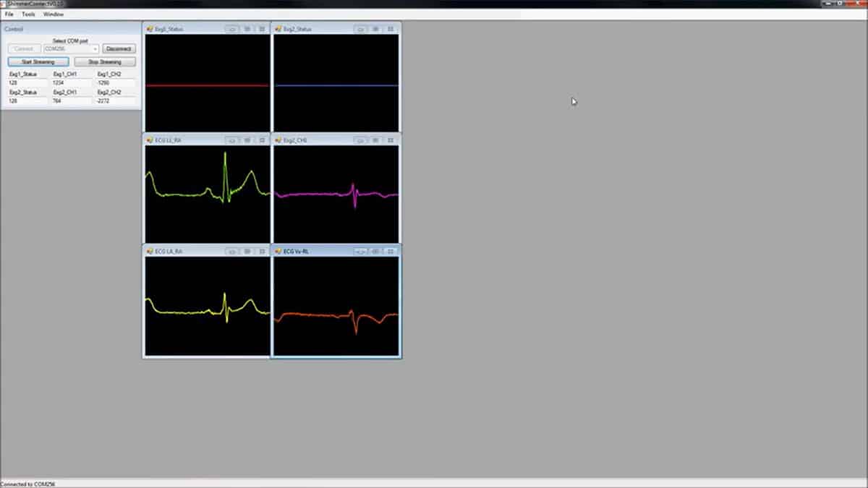
Task: Click the ECG Vx-RL window title icon
Action: pyautogui.click(x=278, y=252)
